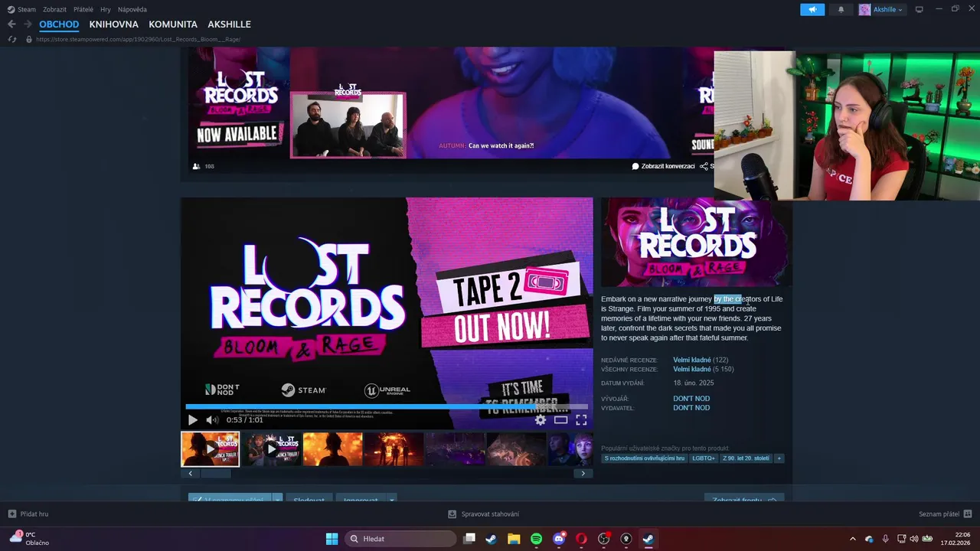The height and width of the screenshot is (551, 980).
Task: Switch trailer video to fullscreen
Action: pos(581,419)
